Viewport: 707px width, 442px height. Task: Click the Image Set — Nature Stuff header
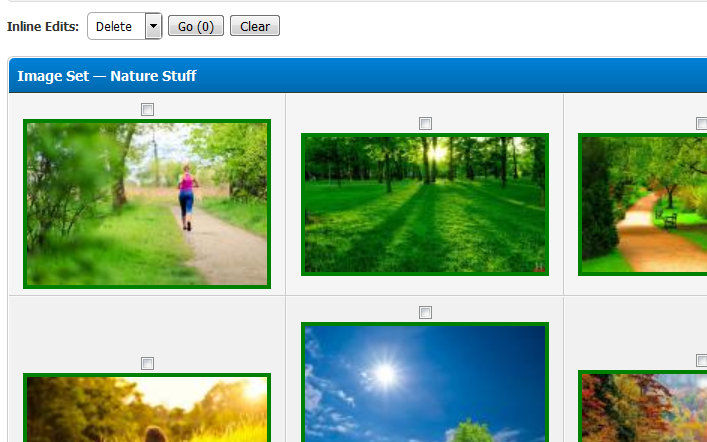107,76
